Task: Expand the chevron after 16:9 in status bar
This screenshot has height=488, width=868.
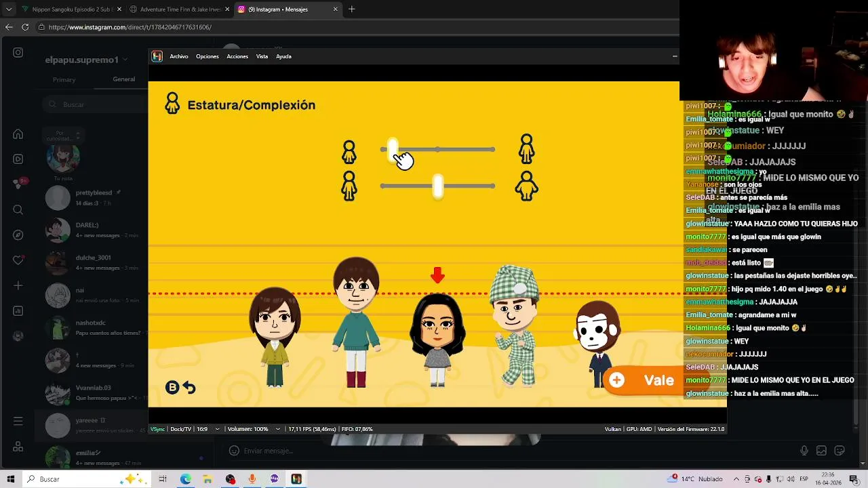Action: coord(218,429)
